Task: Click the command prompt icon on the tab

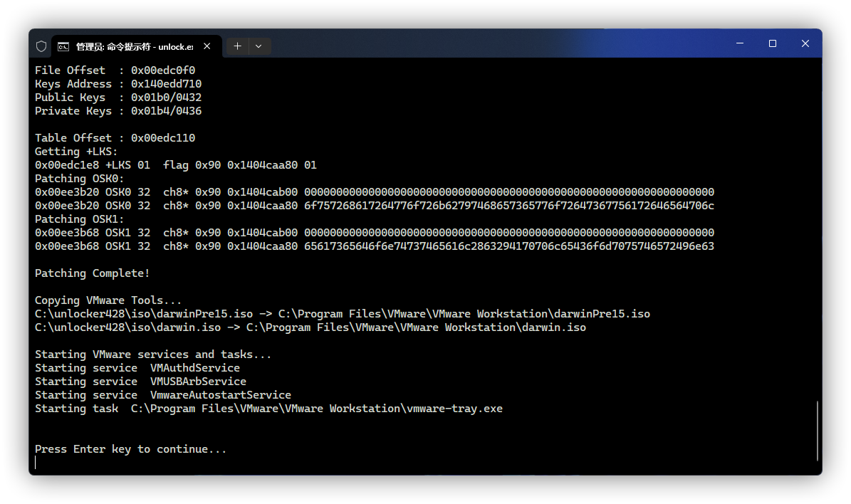Action: point(63,47)
